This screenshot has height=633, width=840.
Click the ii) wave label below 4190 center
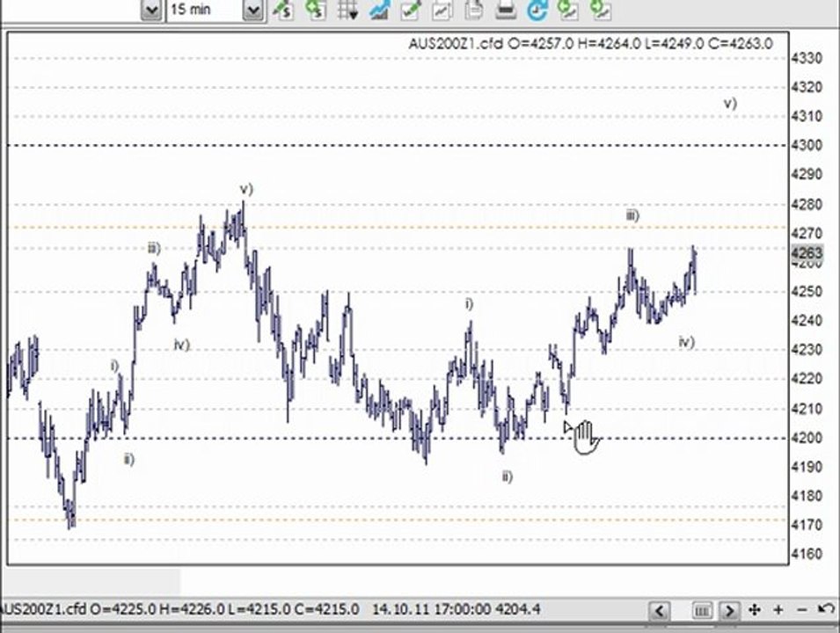508,476
